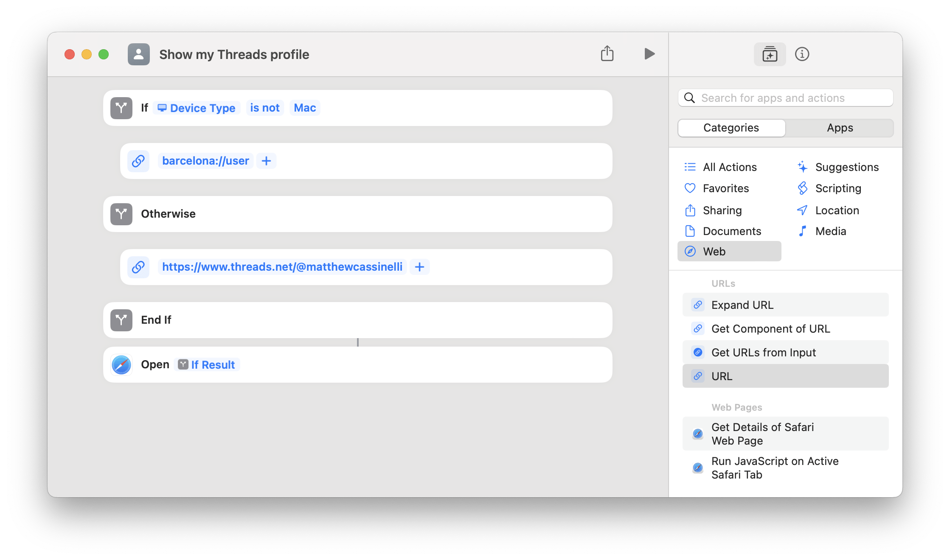This screenshot has height=560, width=950.
Task: Click the link icon beside barcelona://user
Action: (x=138, y=161)
